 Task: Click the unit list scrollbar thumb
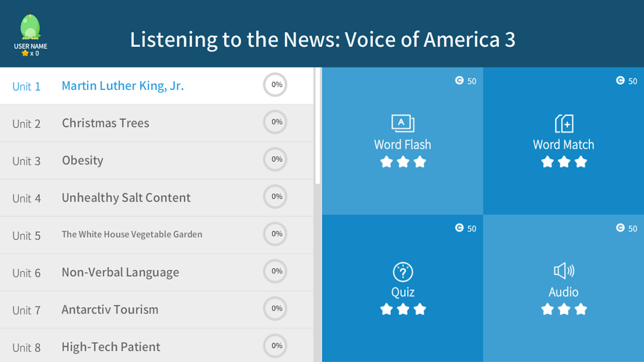(x=318, y=126)
